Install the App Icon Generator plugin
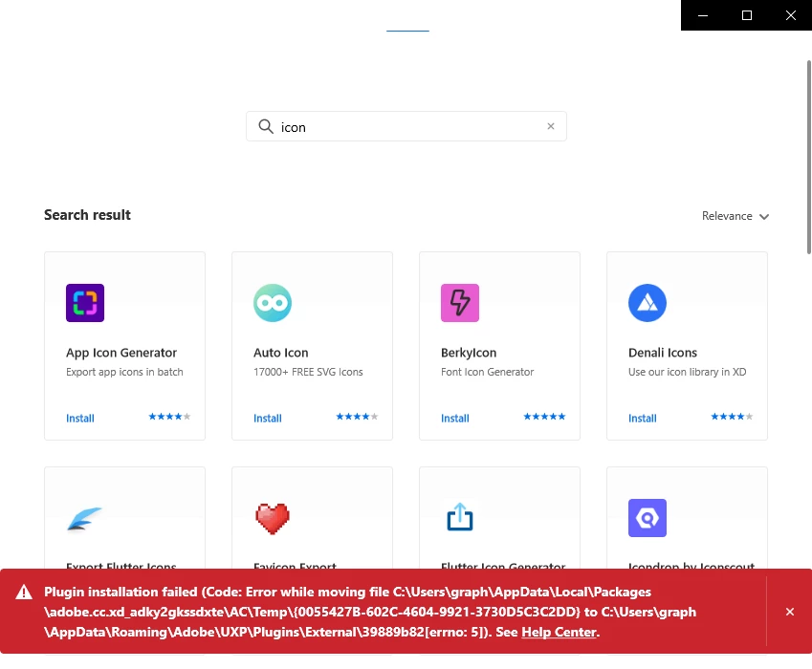812x669 pixels. coord(80,418)
